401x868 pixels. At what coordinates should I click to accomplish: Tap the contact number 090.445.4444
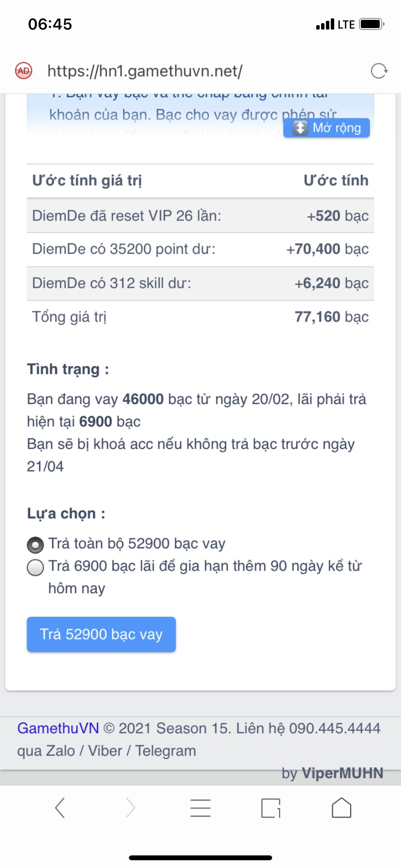coord(335,728)
